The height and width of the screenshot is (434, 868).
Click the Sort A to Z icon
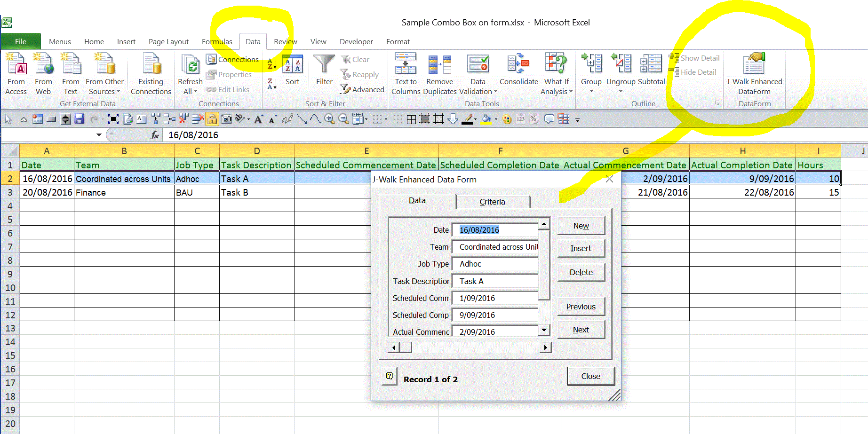[x=272, y=63]
